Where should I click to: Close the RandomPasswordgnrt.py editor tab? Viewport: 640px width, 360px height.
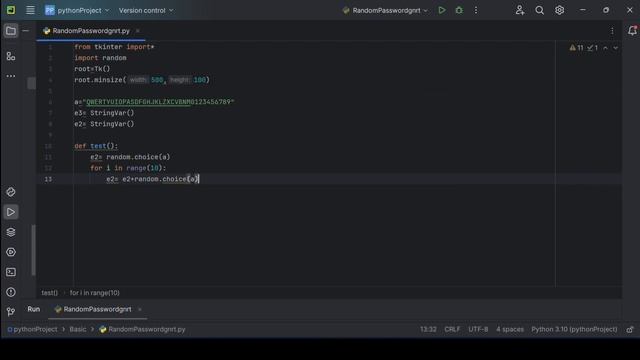(x=138, y=31)
